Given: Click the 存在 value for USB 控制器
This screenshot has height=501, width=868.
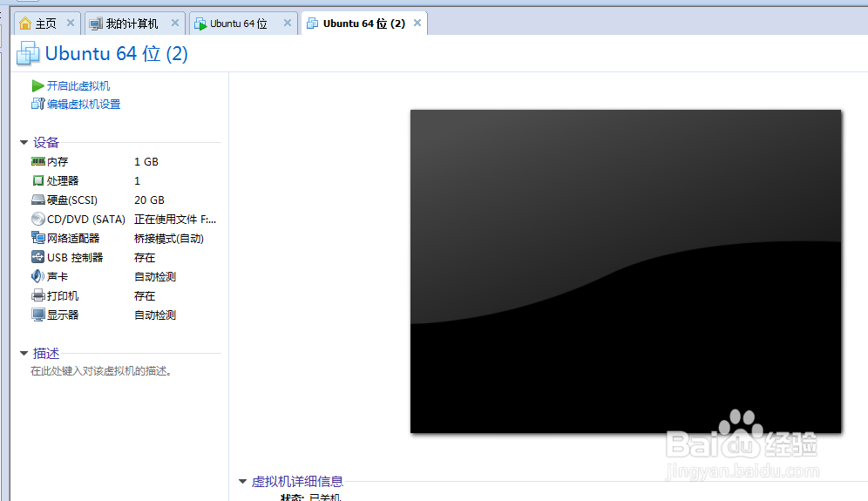Looking at the screenshot, I should [x=145, y=257].
